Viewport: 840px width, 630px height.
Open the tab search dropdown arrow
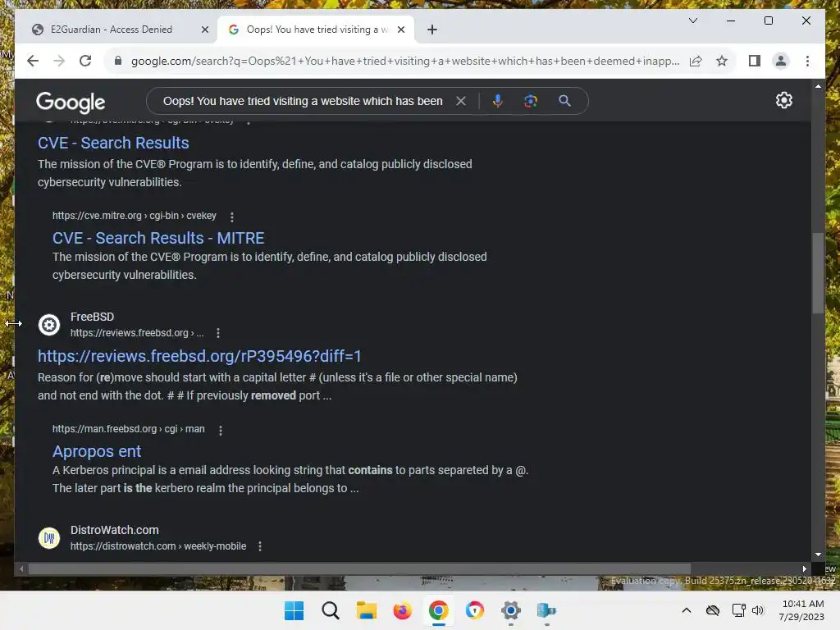point(692,21)
